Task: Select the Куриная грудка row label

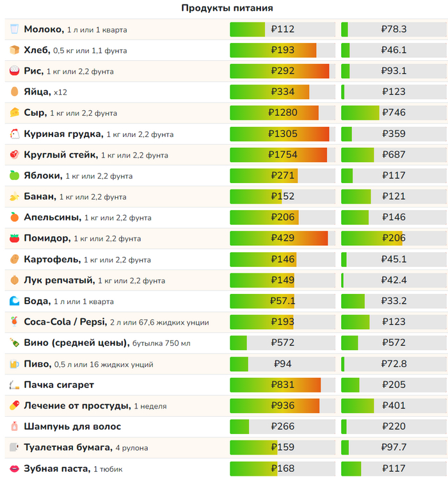Action: (63, 134)
